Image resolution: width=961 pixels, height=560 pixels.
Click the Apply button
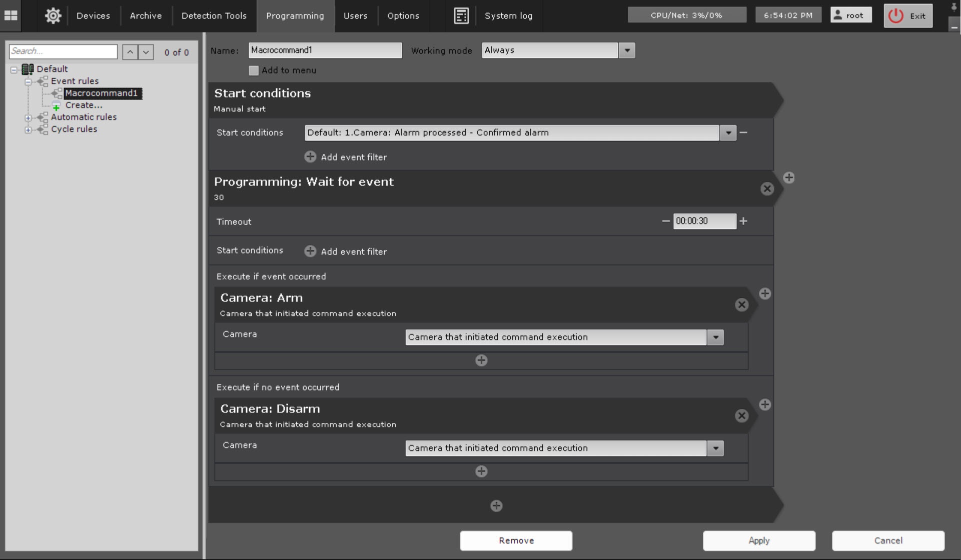(x=758, y=540)
